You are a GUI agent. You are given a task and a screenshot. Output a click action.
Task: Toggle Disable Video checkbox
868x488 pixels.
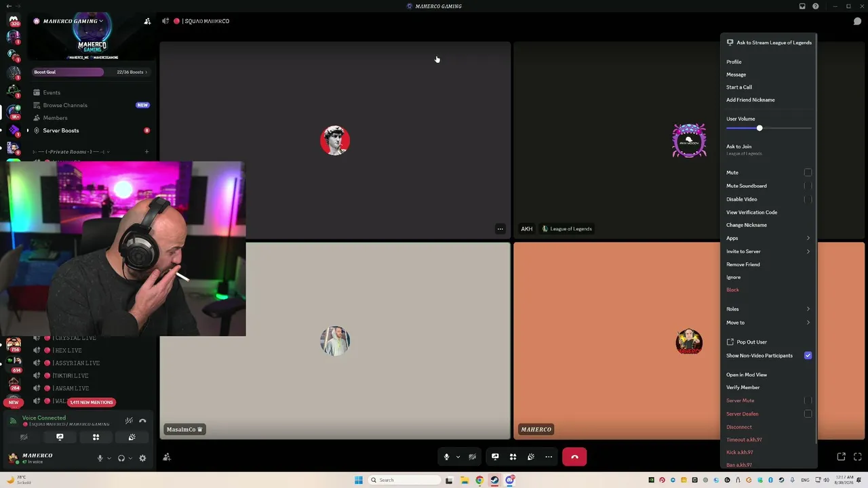(808, 199)
